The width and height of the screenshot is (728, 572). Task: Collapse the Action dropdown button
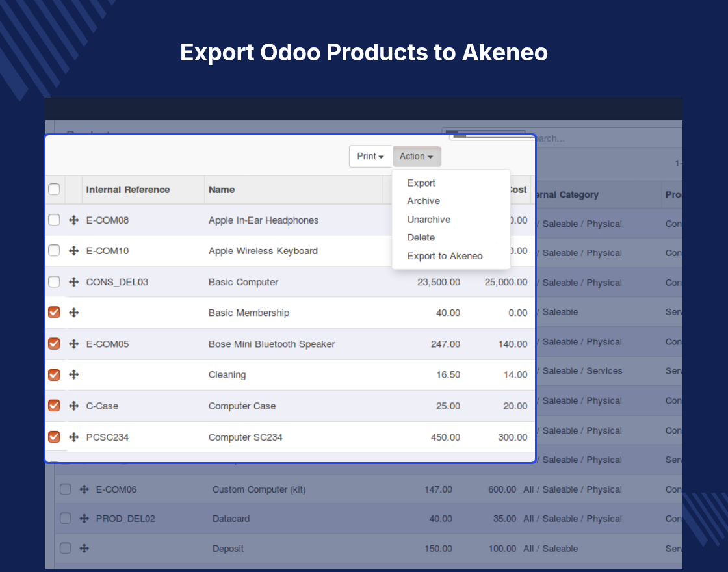[x=417, y=157]
